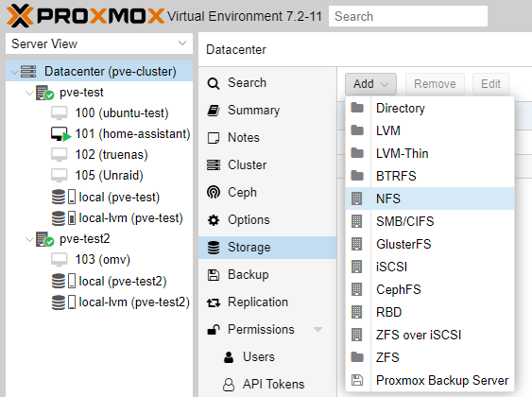The image size is (532, 397).
Task: Collapse the pve-test2 node arrow
Action: (x=30, y=239)
